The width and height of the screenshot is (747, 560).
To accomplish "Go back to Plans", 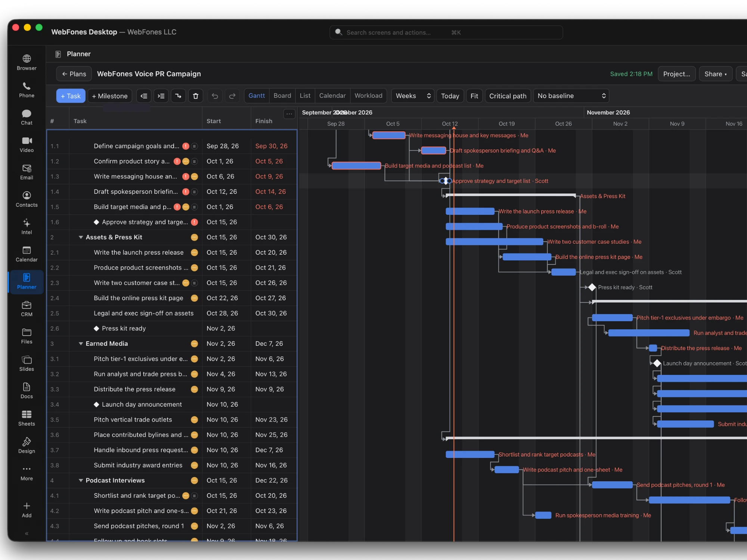I will pyautogui.click(x=74, y=74).
